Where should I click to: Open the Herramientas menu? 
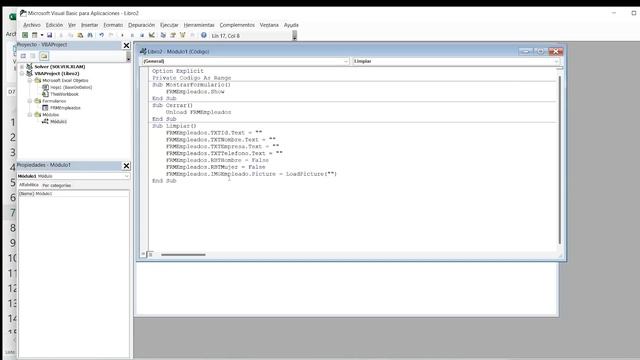[x=199, y=25]
